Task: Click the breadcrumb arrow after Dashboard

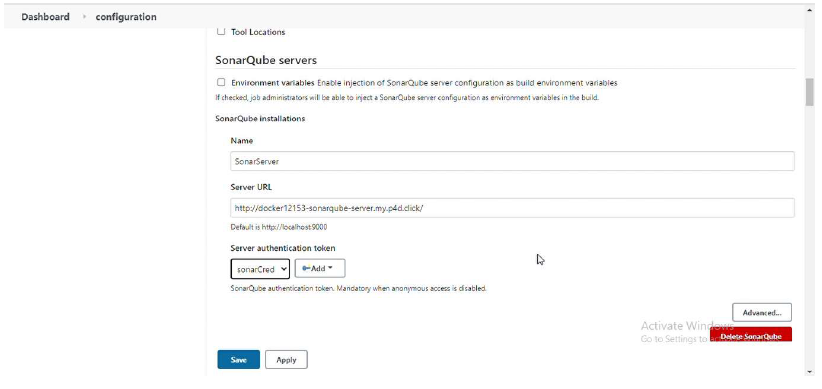Action: click(84, 17)
